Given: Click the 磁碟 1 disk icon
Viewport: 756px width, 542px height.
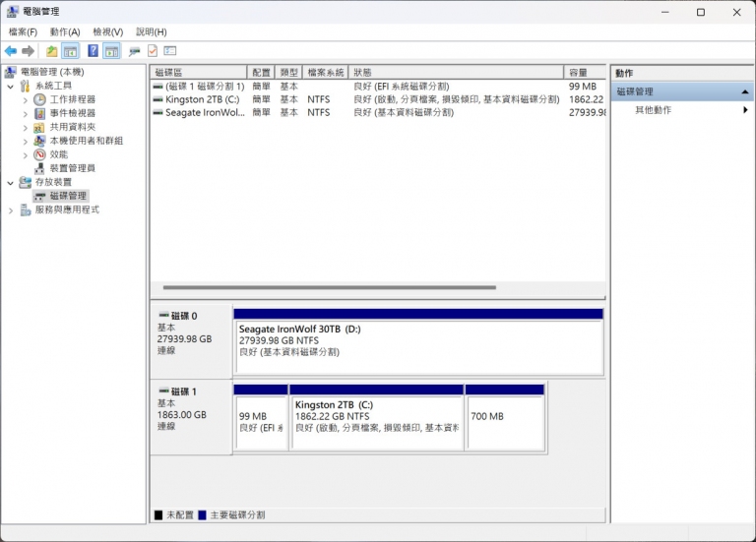Looking at the screenshot, I should click(x=164, y=391).
